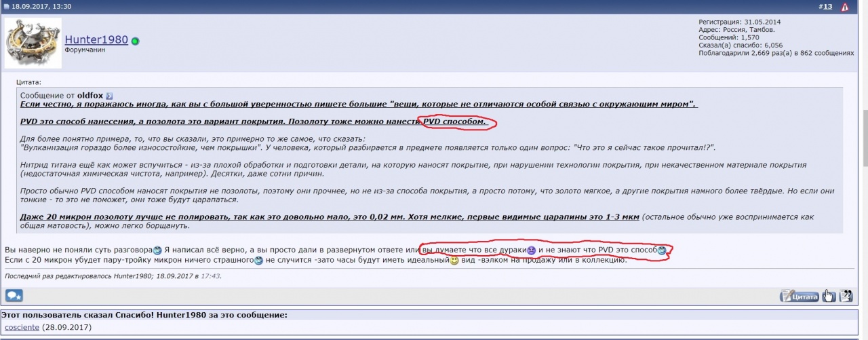Click the multi-quote icon at post bottom right

[846, 295]
